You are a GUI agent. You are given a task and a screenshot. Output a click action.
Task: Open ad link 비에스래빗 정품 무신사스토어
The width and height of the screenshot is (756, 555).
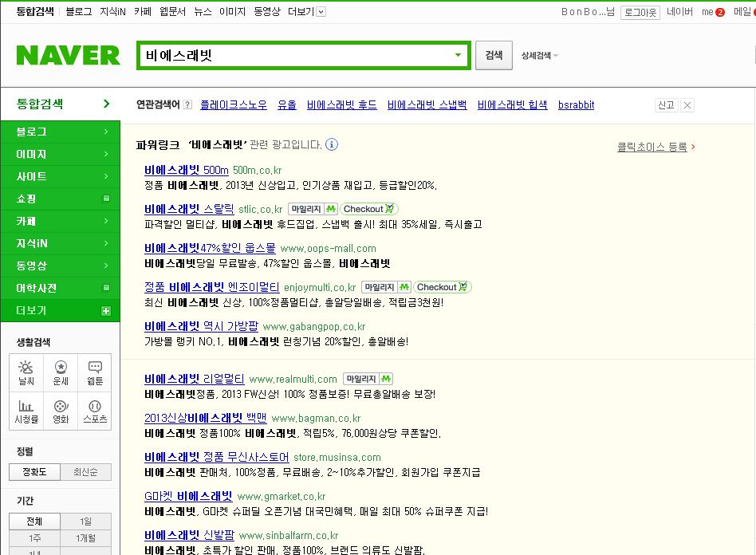point(216,457)
